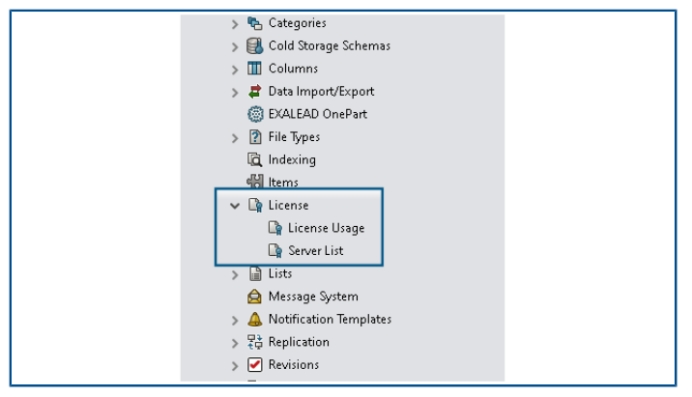Click the Revisions checkmark icon
692x397 pixels.
pyautogui.click(x=255, y=365)
